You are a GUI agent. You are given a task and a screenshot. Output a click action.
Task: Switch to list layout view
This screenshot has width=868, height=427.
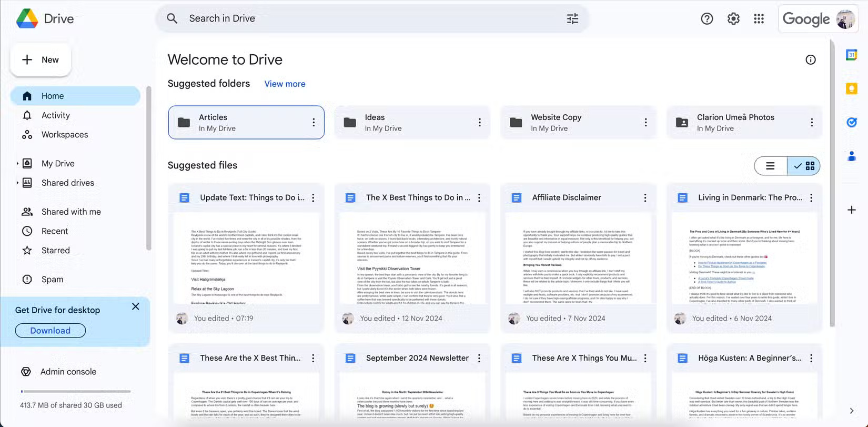coord(771,166)
